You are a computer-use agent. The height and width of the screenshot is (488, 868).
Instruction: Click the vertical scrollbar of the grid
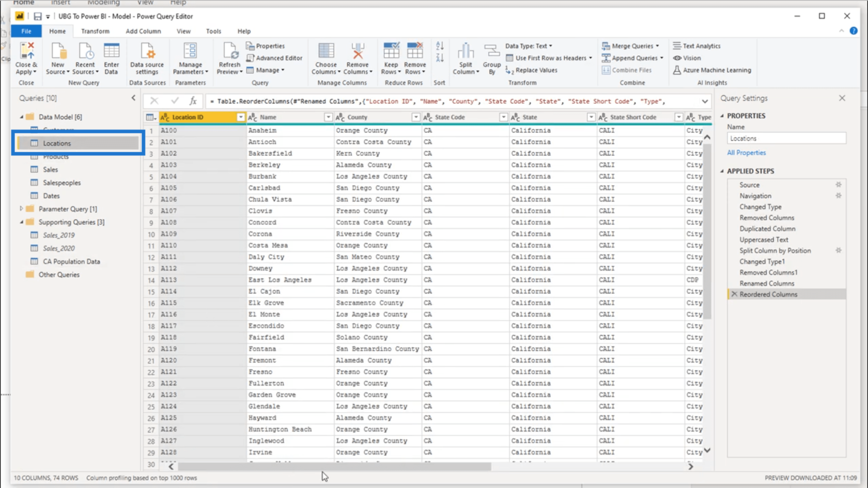click(707, 232)
